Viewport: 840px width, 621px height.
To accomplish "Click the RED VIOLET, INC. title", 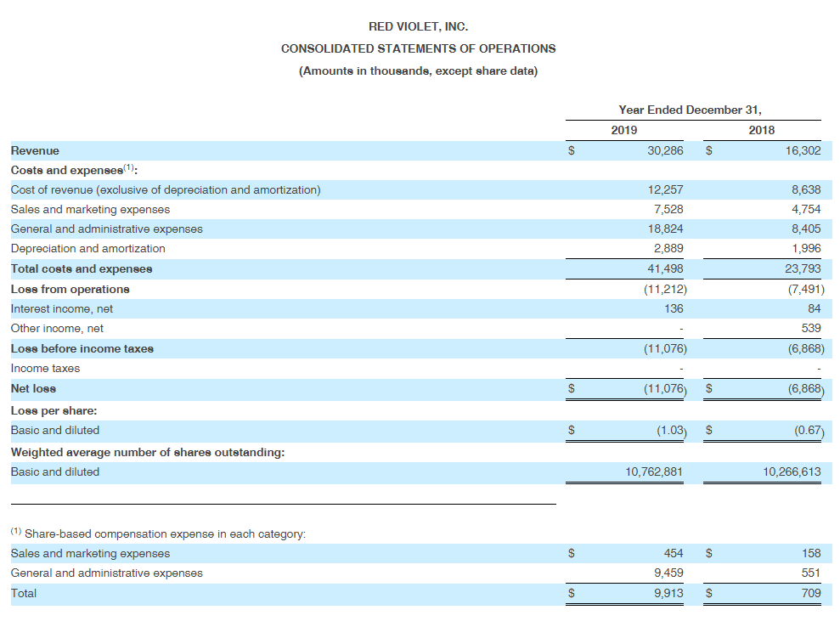I will (418, 27).
